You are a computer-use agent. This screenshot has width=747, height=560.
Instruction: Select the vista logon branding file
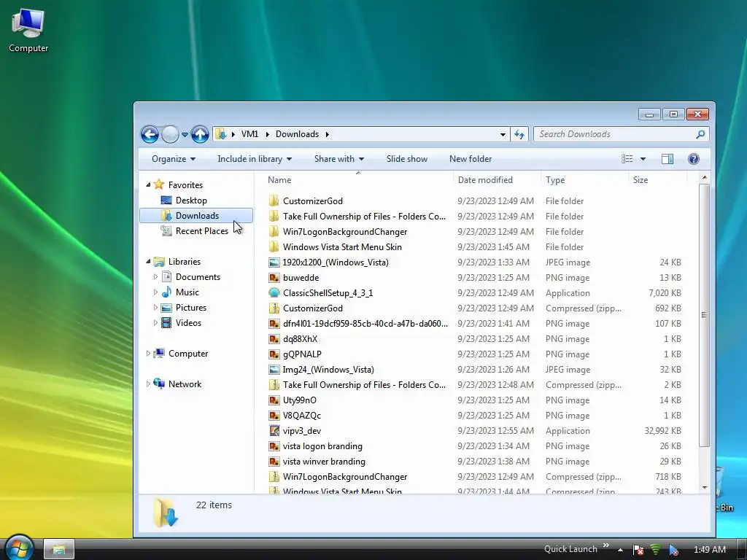(x=322, y=446)
